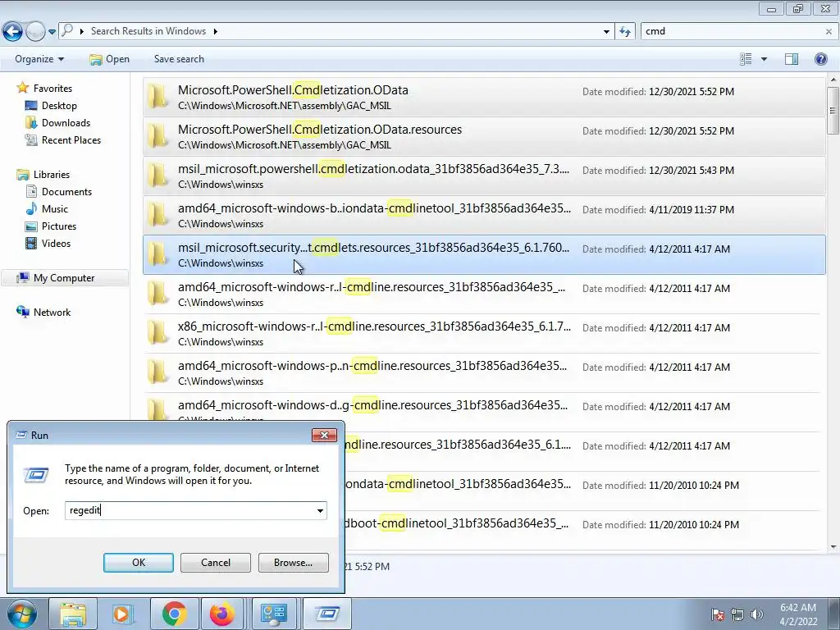This screenshot has width=840, height=630.
Task: Click the Back navigation arrow
Action: tap(13, 32)
